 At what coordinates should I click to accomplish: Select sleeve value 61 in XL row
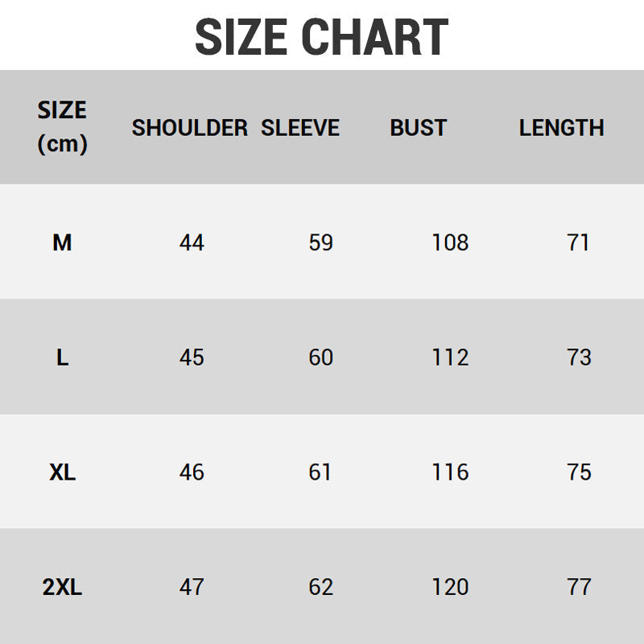pyautogui.click(x=320, y=473)
